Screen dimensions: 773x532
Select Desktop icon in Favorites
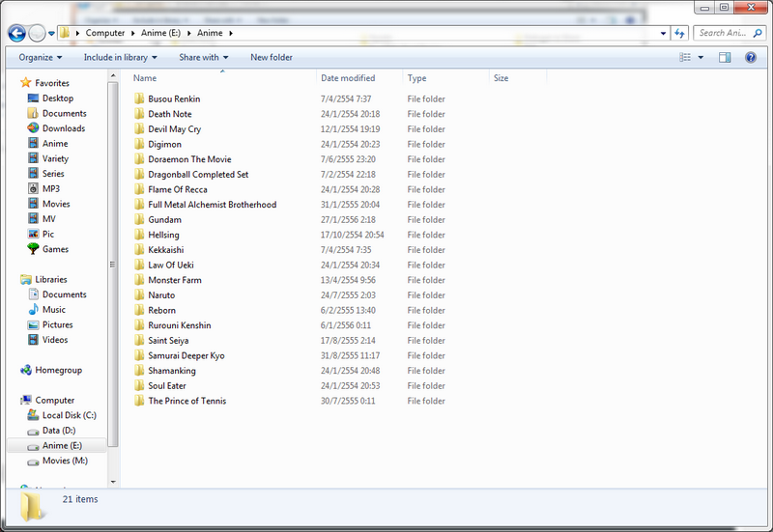tap(33, 98)
